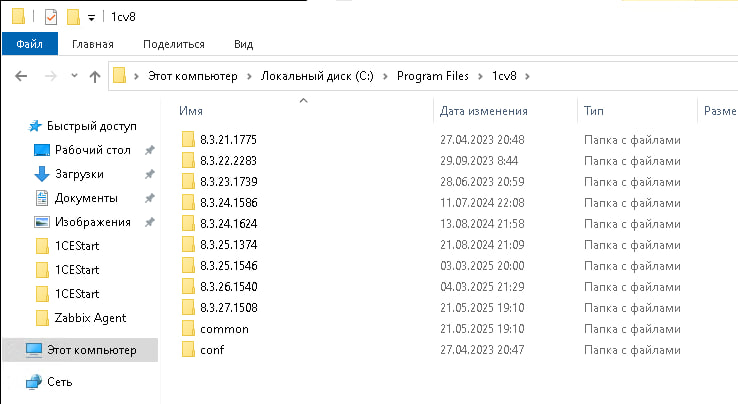This screenshot has height=404, width=738.
Task: Select the 8.3.25.1374 folder
Action: pos(228,244)
